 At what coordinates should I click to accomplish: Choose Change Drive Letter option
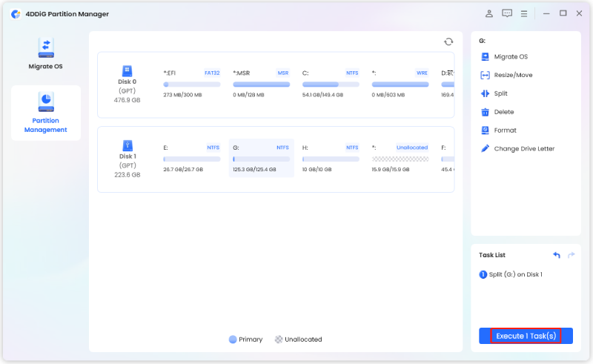coord(517,149)
